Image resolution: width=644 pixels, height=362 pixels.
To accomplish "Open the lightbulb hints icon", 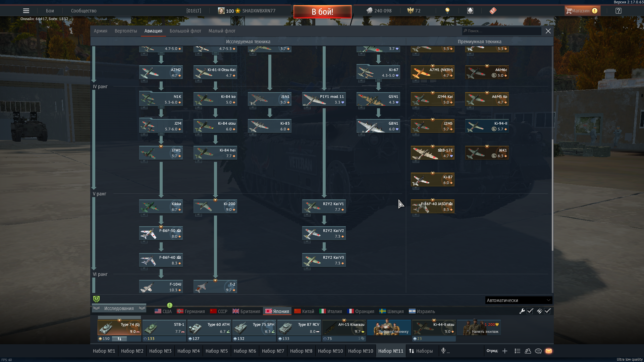I will [447, 11].
